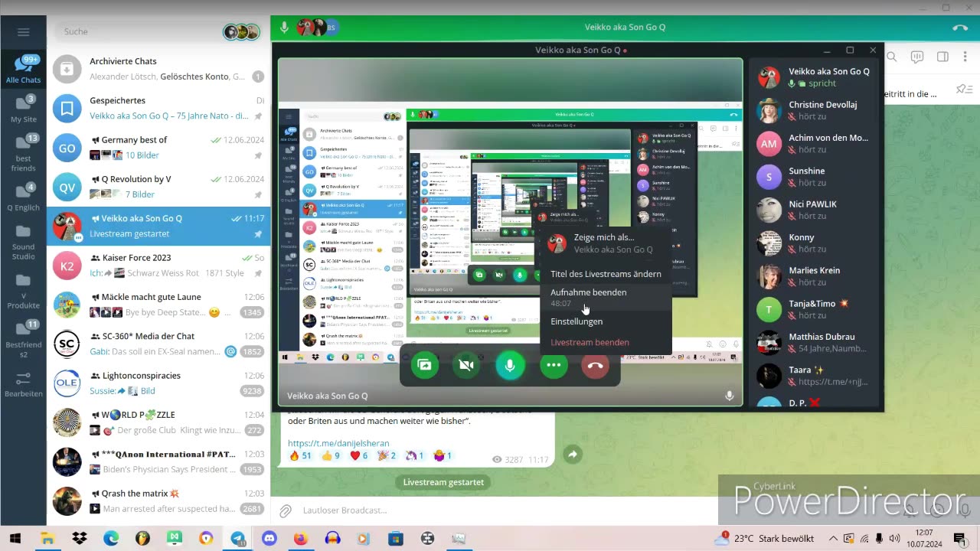Select Titel des Livestreams ändern

click(605, 274)
